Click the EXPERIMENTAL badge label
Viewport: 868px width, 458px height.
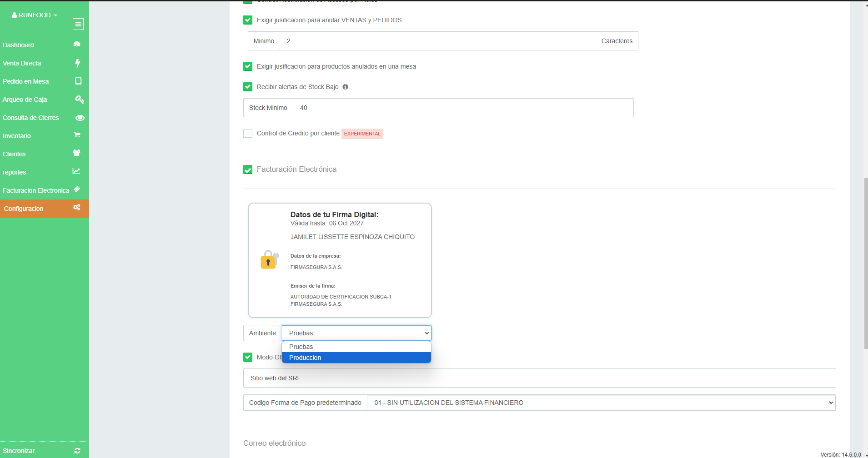(x=362, y=134)
